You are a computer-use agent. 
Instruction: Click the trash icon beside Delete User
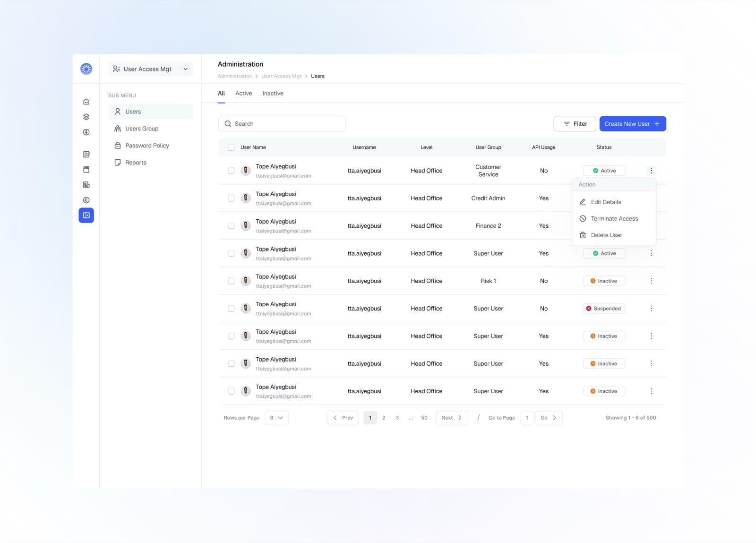coord(583,235)
